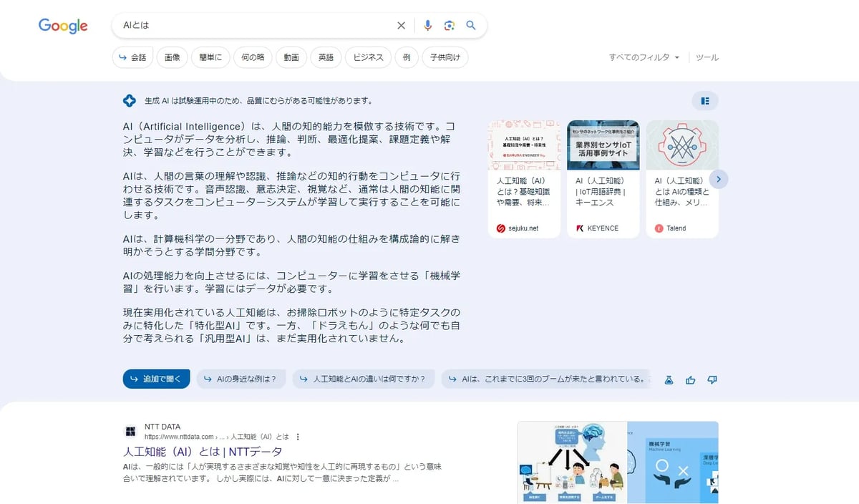This screenshot has height=504, width=859.
Task: Ask follow-up 人工知能とAIの違いは何ですか？
Action: 364,379
